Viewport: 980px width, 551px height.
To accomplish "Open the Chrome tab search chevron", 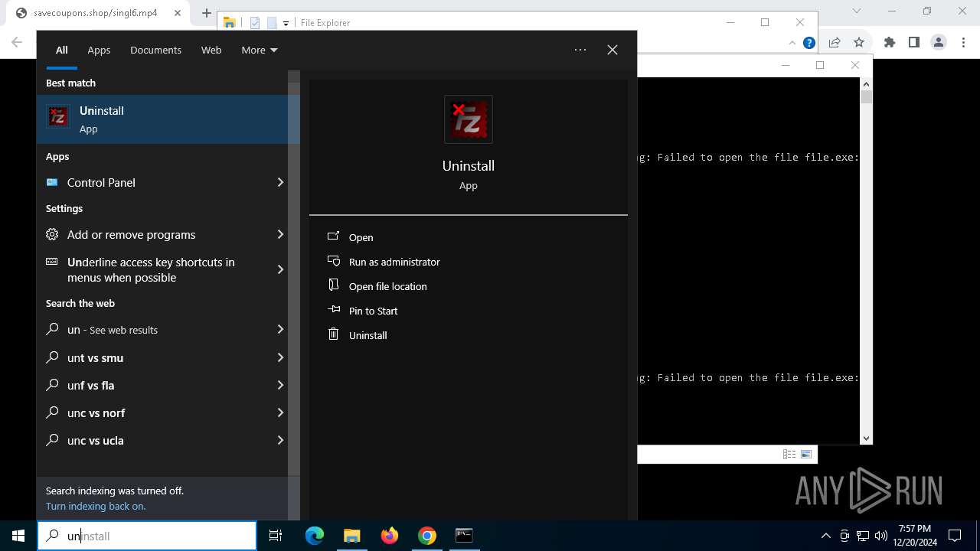I will coord(857,11).
